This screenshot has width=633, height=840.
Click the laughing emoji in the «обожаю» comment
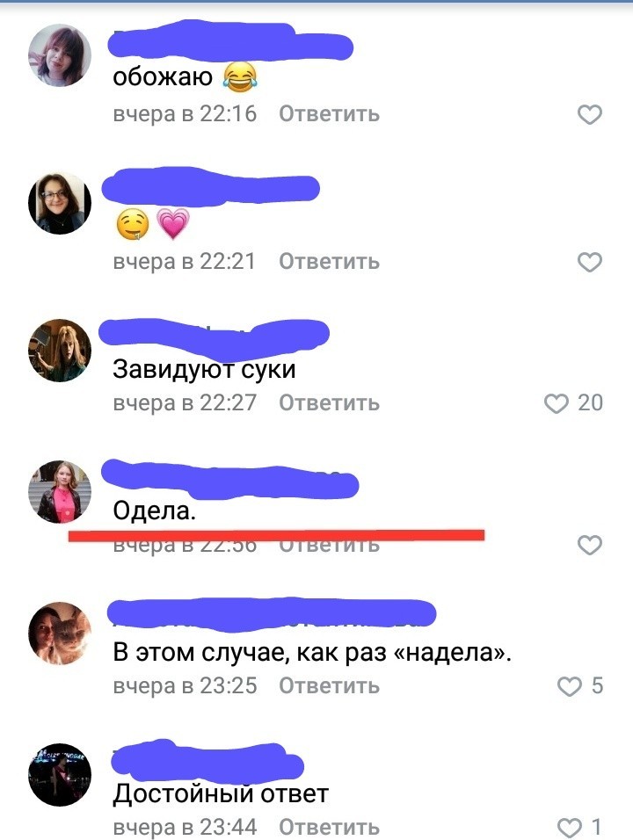click(x=240, y=76)
